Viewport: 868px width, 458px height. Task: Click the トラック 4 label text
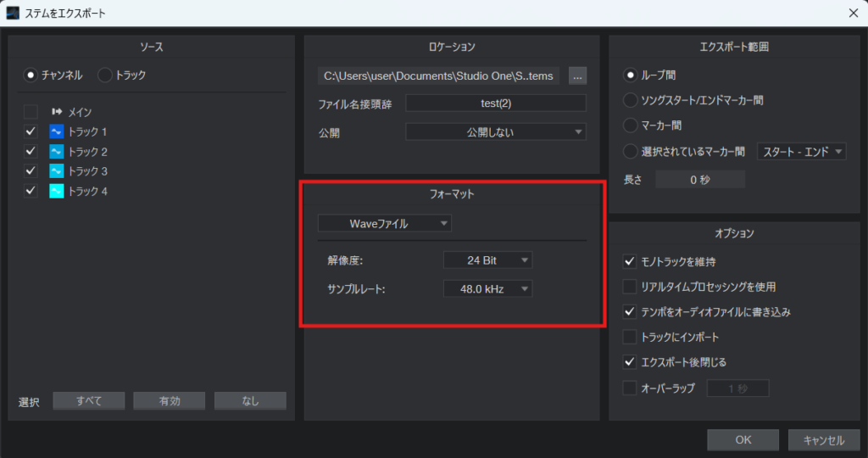point(87,191)
